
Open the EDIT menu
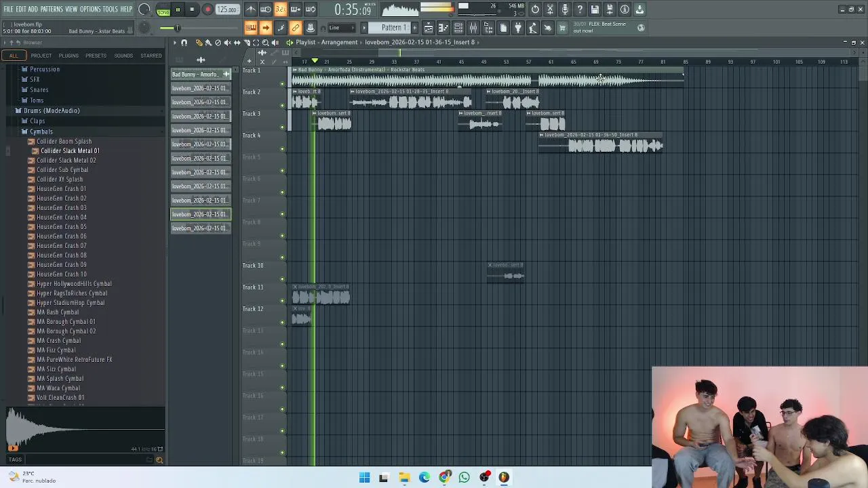pyautogui.click(x=21, y=9)
